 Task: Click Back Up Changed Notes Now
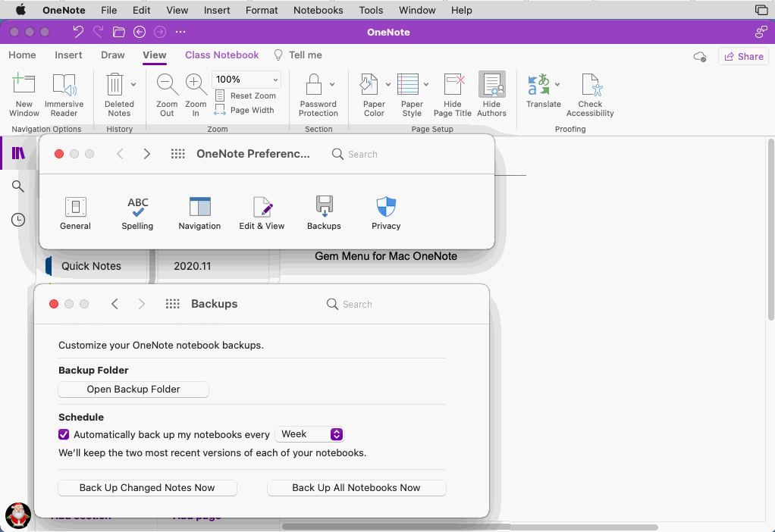pos(147,487)
